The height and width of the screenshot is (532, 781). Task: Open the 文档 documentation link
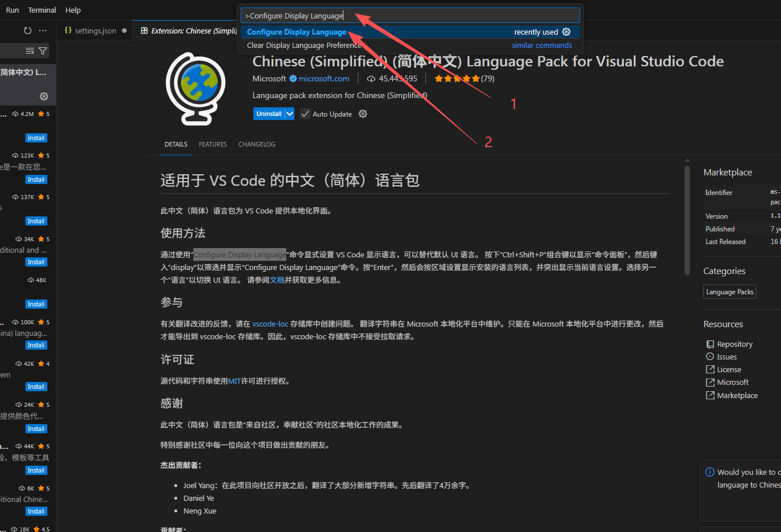[277, 280]
